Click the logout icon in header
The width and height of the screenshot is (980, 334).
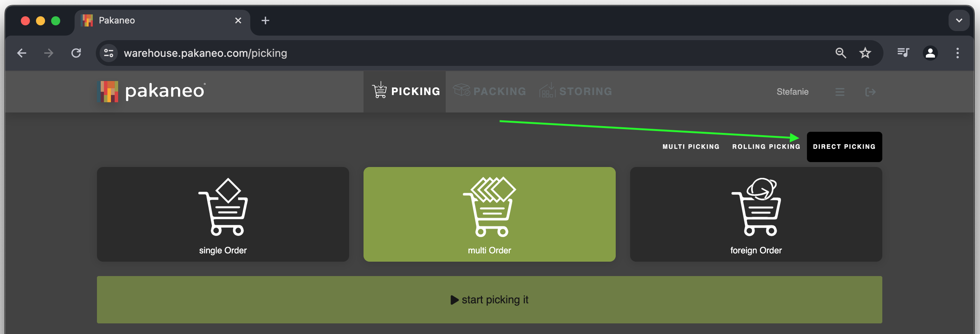coord(870,92)
